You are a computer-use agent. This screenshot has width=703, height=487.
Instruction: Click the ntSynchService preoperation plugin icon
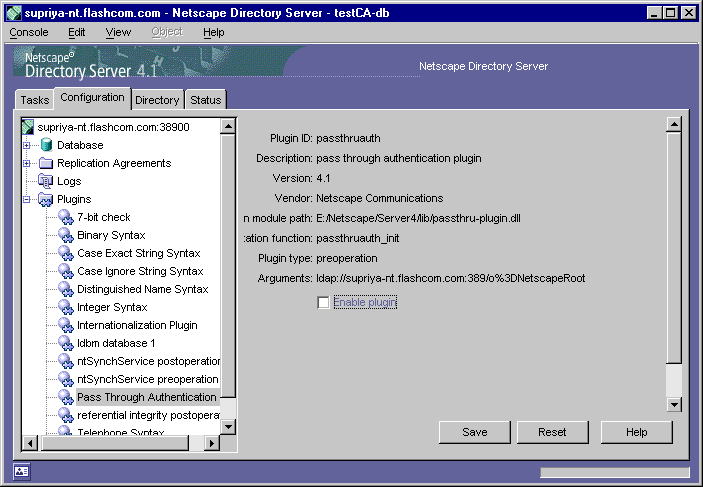(65, 379)
